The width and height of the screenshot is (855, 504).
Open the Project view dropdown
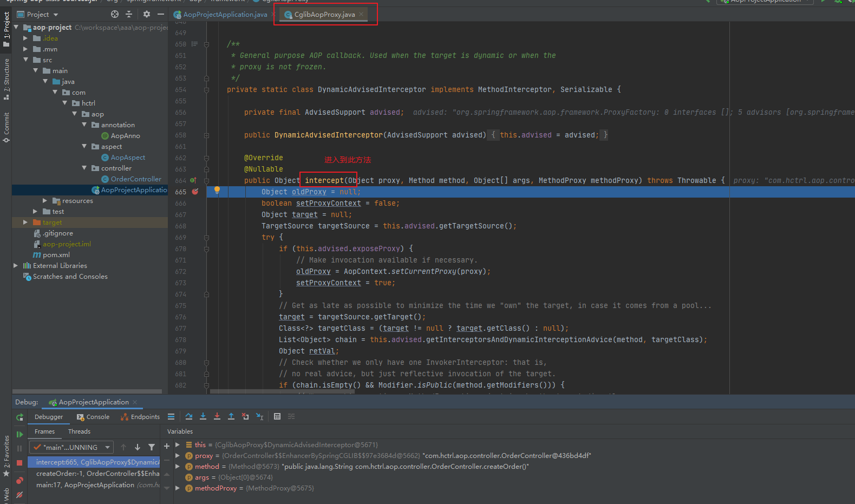(x=43, y=15)
